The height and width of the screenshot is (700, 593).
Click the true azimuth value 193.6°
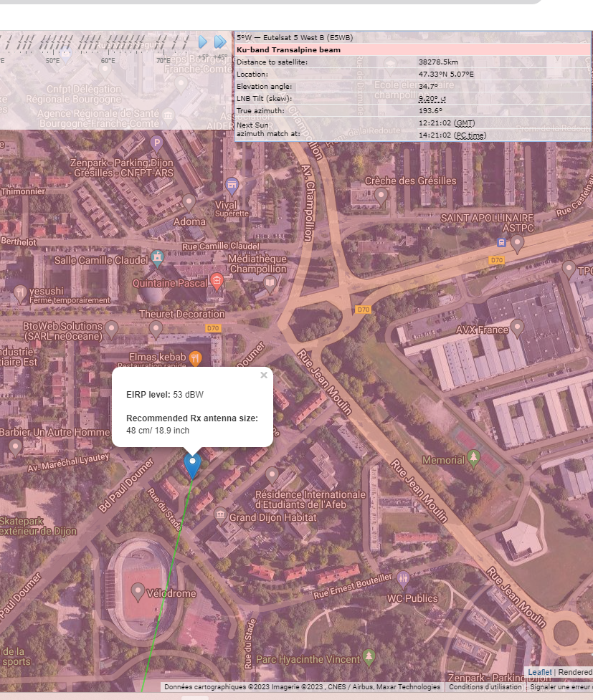(x=430, y=111)
